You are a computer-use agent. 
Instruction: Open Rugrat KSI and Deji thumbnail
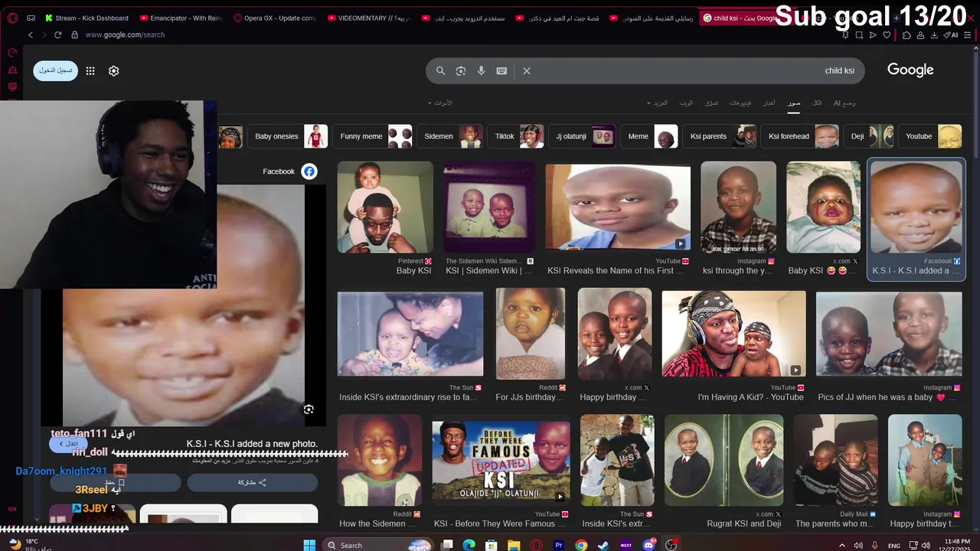click(724, 459)
